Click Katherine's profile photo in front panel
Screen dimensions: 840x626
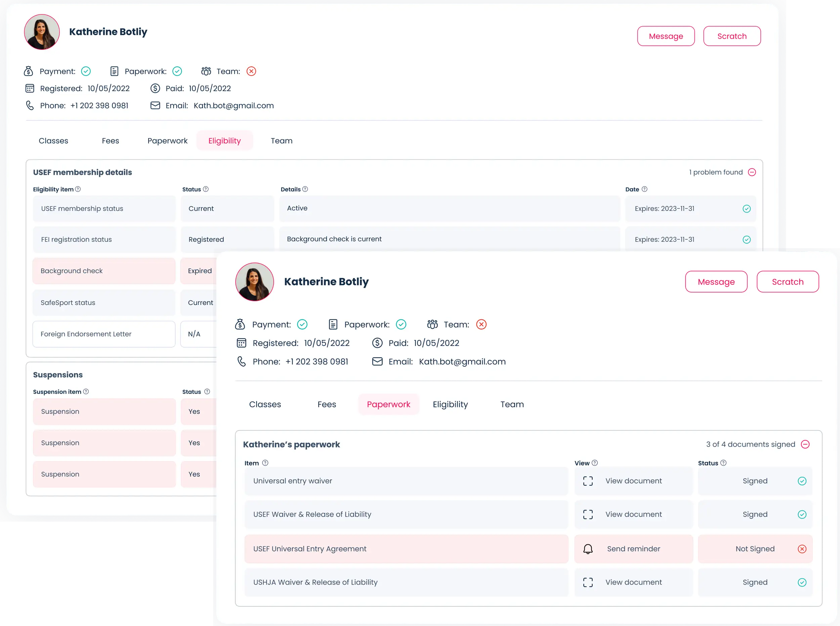pyautogui.click(x=254, y=281)
